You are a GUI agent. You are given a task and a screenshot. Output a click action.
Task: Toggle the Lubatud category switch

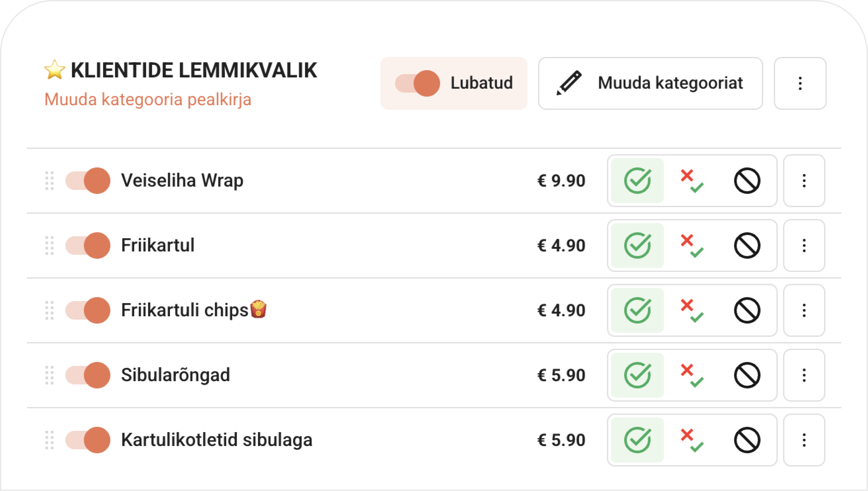[x=418, y=83]
